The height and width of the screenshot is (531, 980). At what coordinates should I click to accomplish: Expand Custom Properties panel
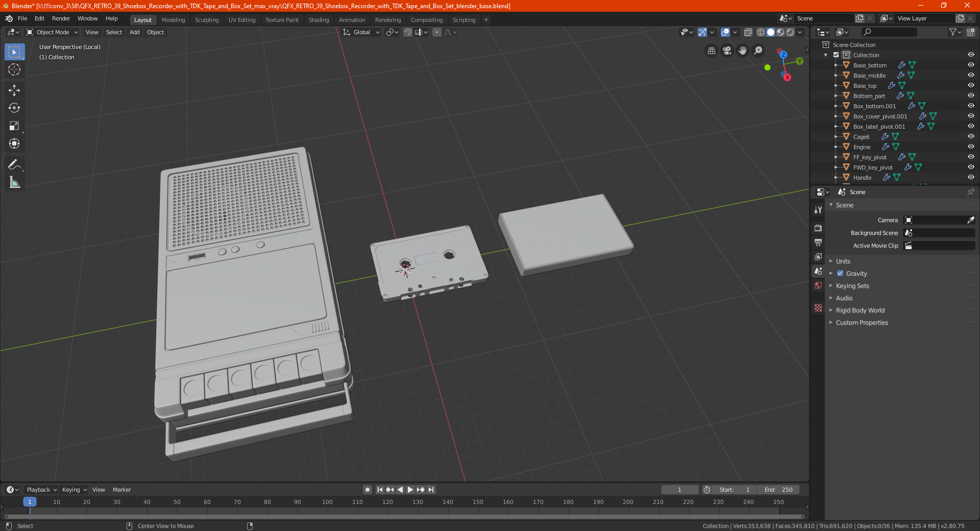click(x=862, y=322)
